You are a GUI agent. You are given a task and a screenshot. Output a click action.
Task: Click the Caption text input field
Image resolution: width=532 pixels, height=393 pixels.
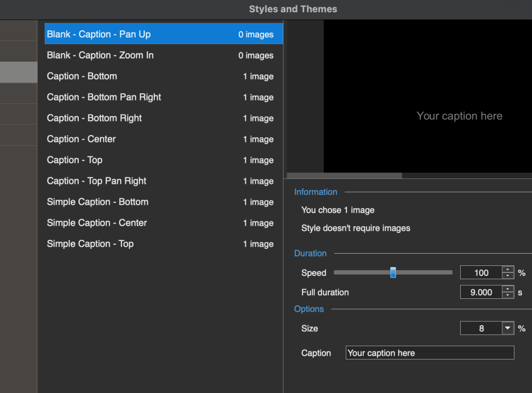(x=430, y=353)
